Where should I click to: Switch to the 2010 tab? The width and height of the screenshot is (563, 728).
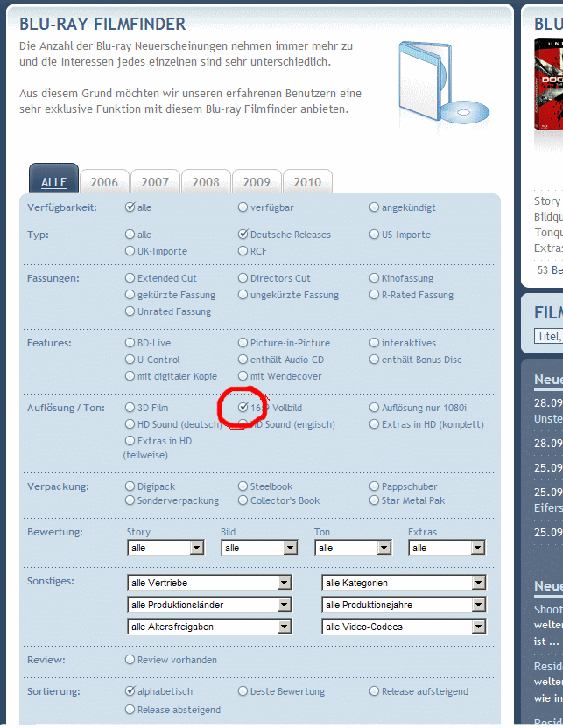pyautogui.click(x=307, y=182)
